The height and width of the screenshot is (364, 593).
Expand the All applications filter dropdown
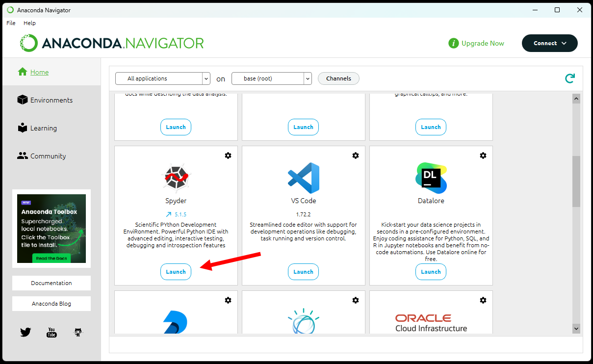(162, 78)
